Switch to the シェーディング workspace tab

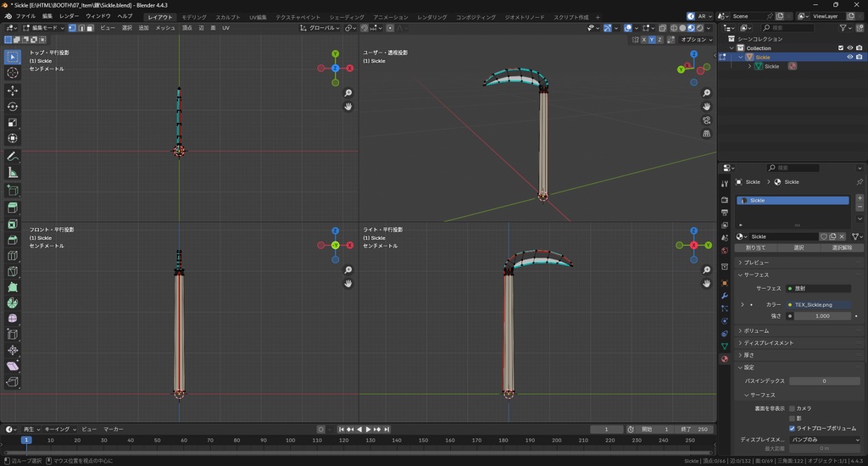tap(347, 17)
